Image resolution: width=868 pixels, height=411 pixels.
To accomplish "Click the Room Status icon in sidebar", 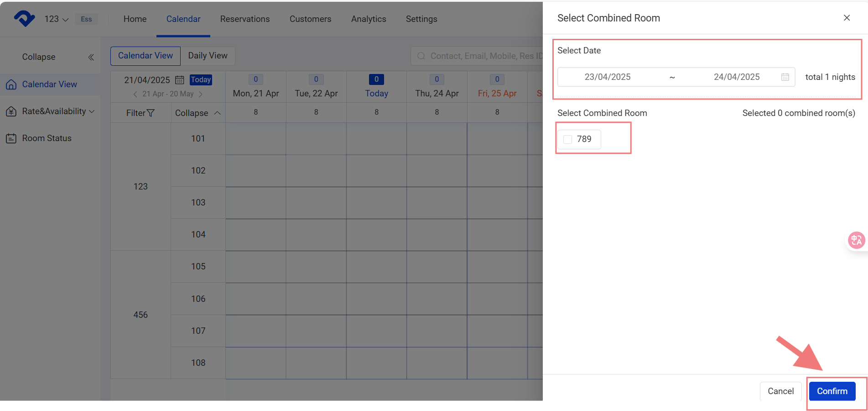I will coord(11,138).
